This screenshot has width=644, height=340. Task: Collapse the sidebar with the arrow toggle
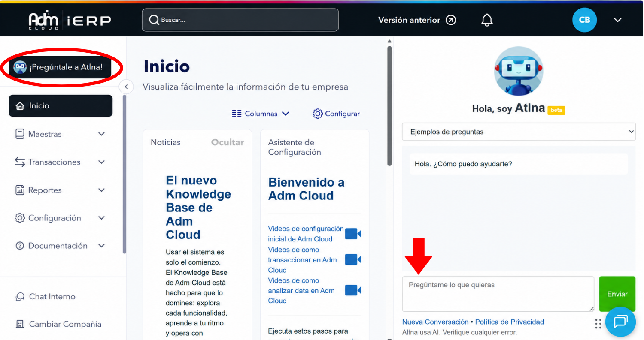[x=126, y=87]
